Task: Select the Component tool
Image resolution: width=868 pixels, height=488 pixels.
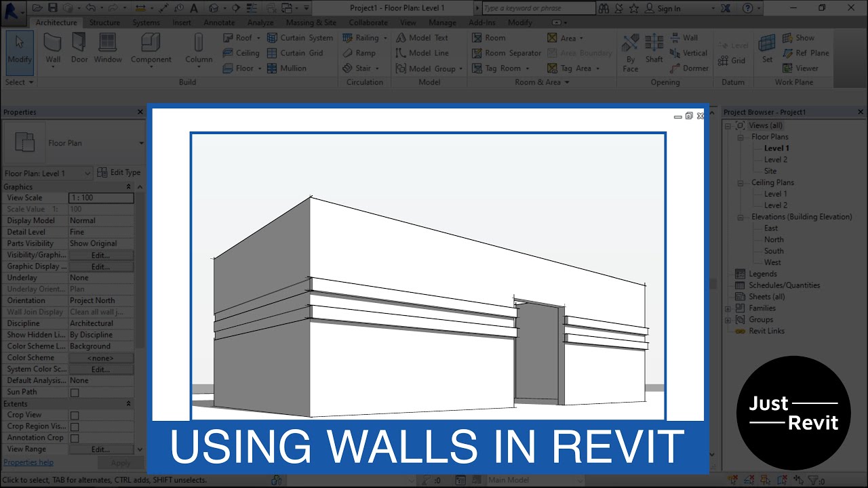Action: [x=151, y=49]
